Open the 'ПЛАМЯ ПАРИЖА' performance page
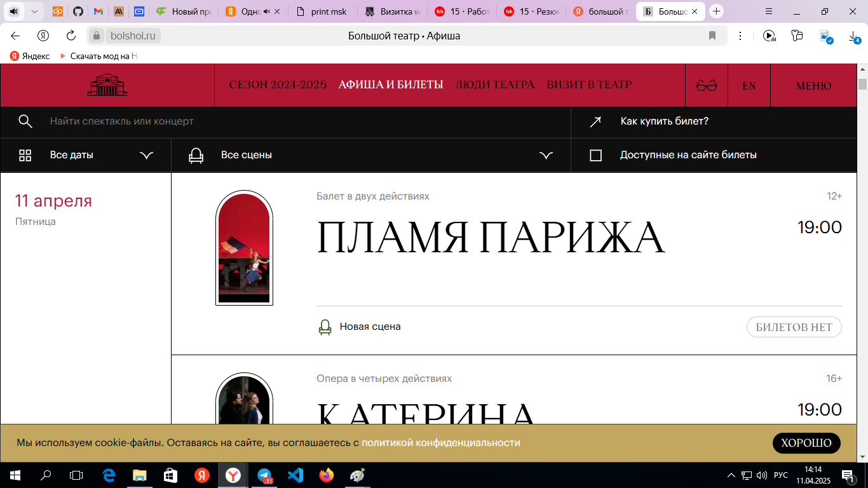This screenshot has width=868, height=488. (491, 238)
